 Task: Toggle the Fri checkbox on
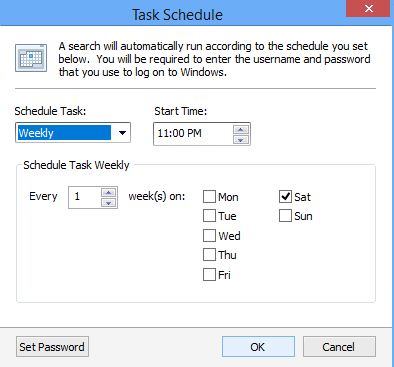[x=209, y=275]
